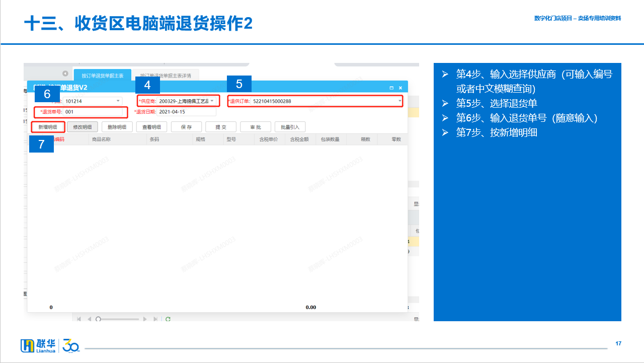Click the 新增明细 button

coord(48,127)
